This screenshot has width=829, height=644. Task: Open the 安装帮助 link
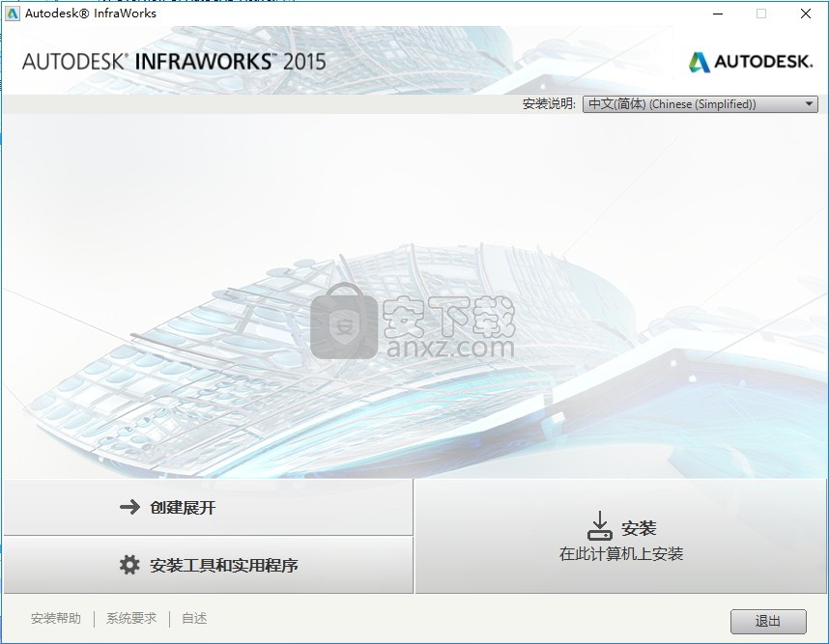[x=55, y=618]
